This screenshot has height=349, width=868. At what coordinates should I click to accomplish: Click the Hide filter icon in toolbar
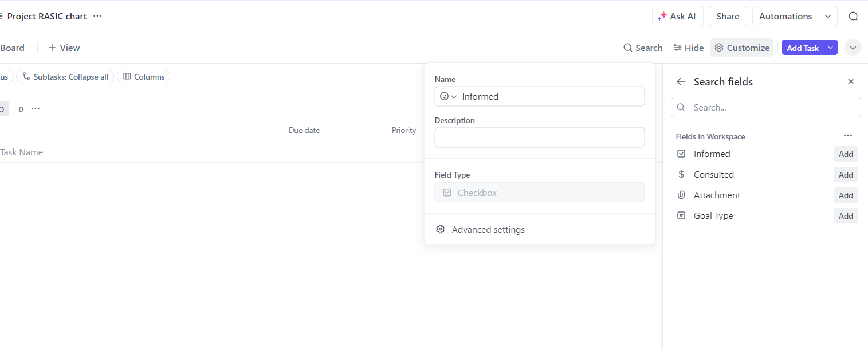point(678,48)
